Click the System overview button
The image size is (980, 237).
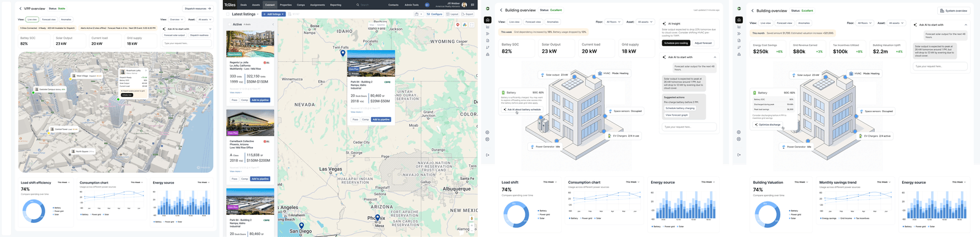[954, 10]
